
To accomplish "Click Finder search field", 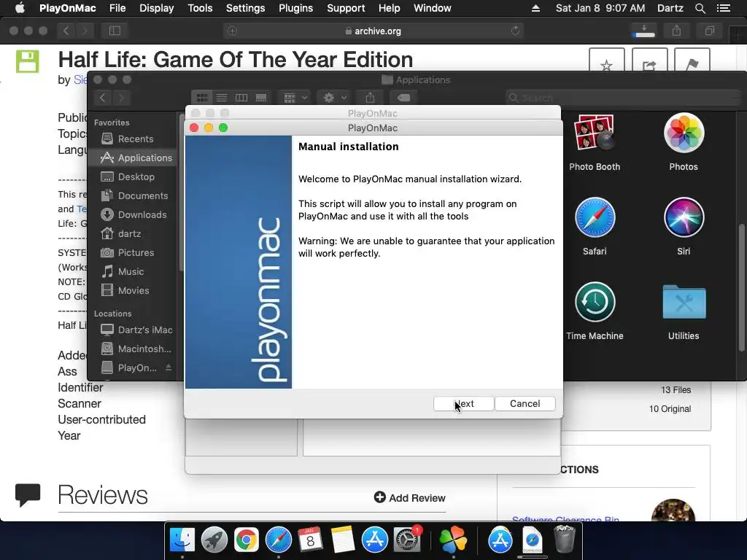I will pyautogui.click(x=624, y=98).
